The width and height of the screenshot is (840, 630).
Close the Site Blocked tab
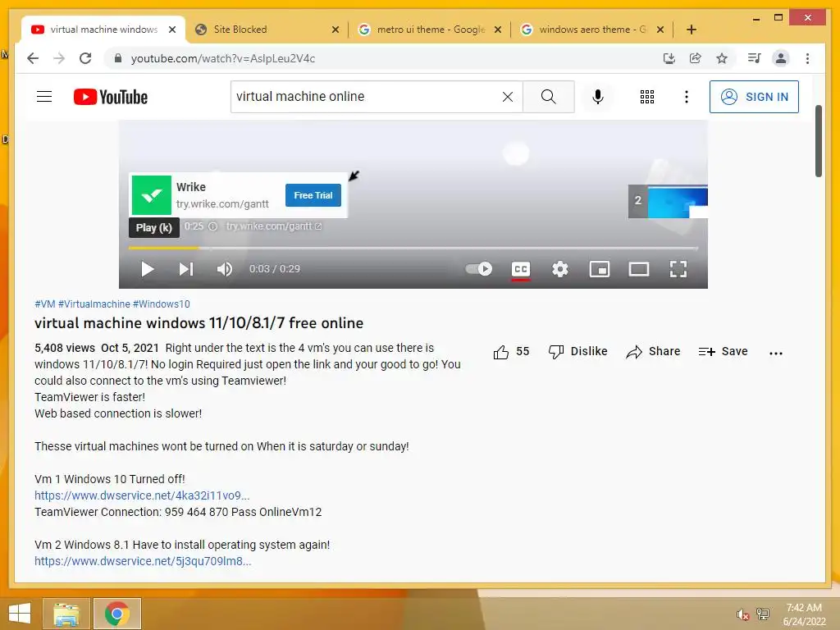click(x=336, y=30)
